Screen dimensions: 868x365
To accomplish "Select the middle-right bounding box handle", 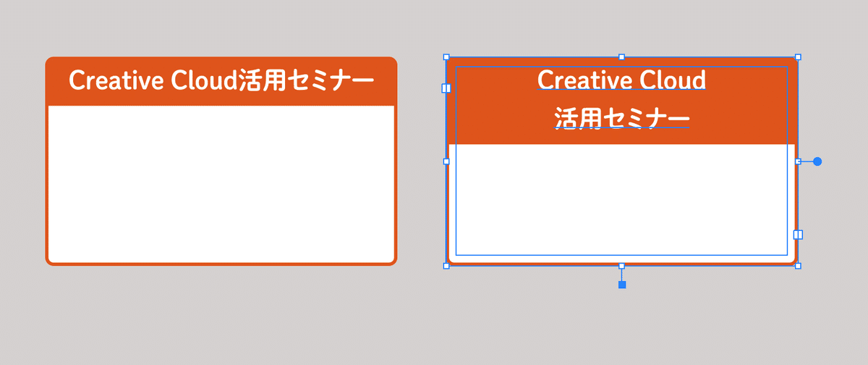I will pos(798,161).
